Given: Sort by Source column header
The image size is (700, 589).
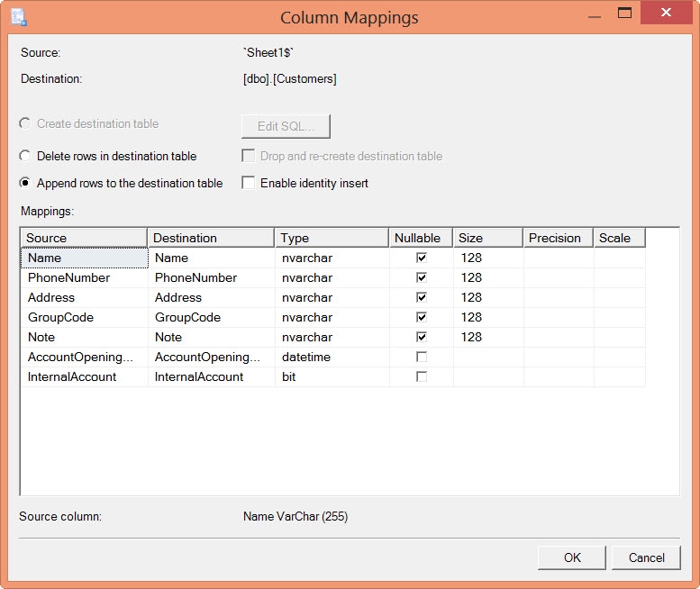Looking at the screenshot, I should click(x=85, y=238).
